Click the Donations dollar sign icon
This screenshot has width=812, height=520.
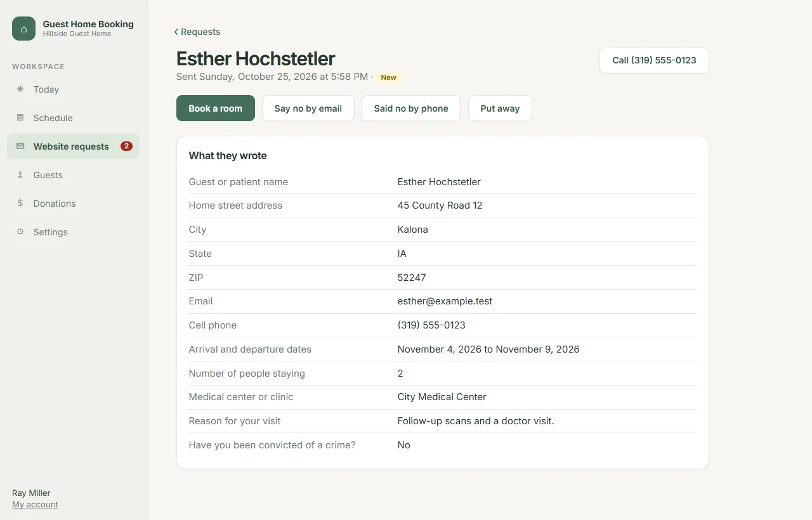[x=20, y=204]
